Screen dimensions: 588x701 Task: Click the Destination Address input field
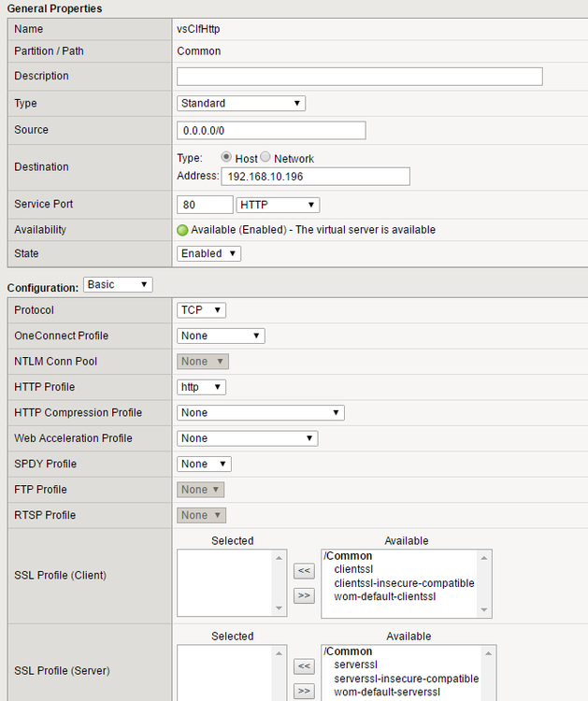pyautogui.click(x=315, y=177)
